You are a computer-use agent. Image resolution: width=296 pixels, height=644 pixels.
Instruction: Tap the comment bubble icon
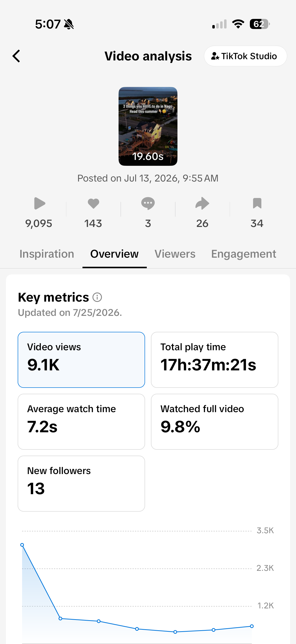click(x=148, y=203)
